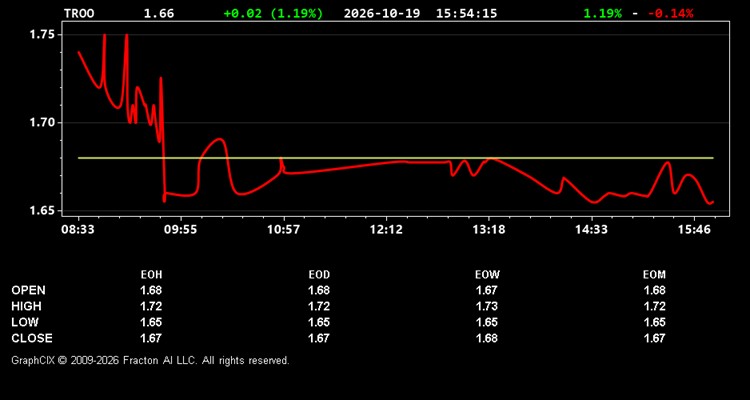750x400 pixels.
Task: Choose the EOW close value 1.68
Action: pos(487,338)
